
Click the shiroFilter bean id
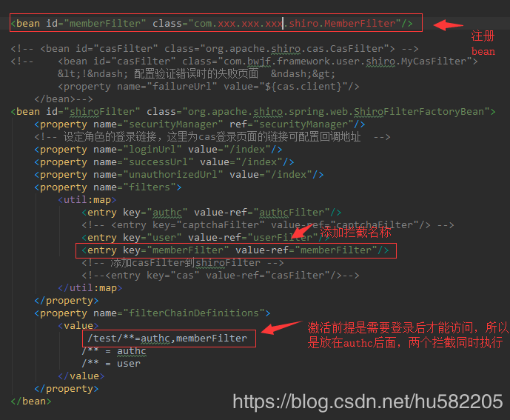pos(102,112)
